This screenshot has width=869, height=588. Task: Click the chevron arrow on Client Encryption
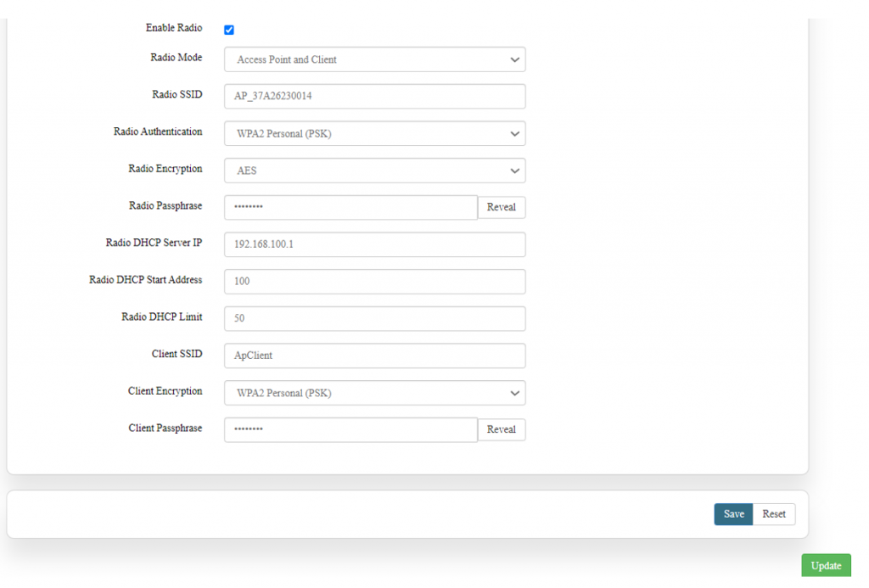point(514,394)
